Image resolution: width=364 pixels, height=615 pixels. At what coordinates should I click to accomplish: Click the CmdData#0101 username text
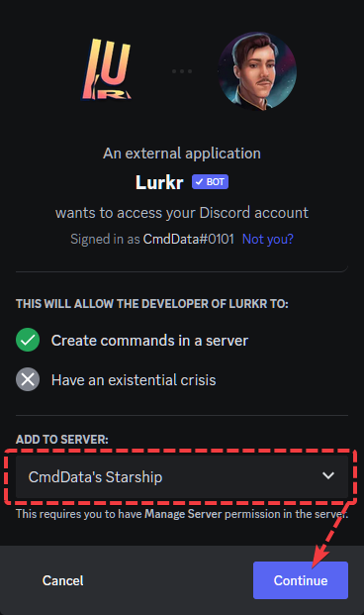(x=189, y=239)
